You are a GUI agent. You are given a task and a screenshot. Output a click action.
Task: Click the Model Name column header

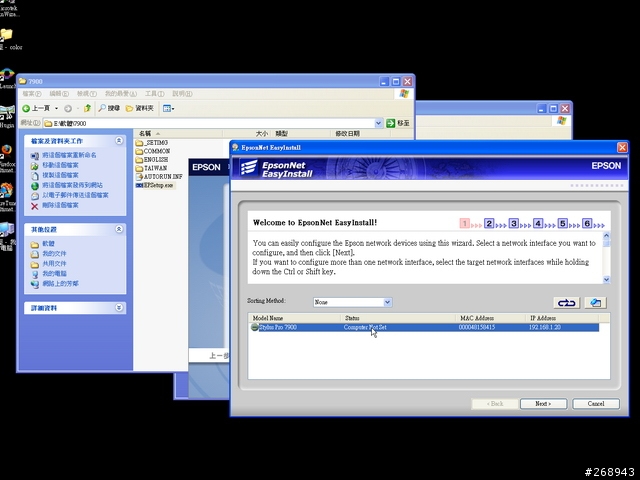(294, 318)
